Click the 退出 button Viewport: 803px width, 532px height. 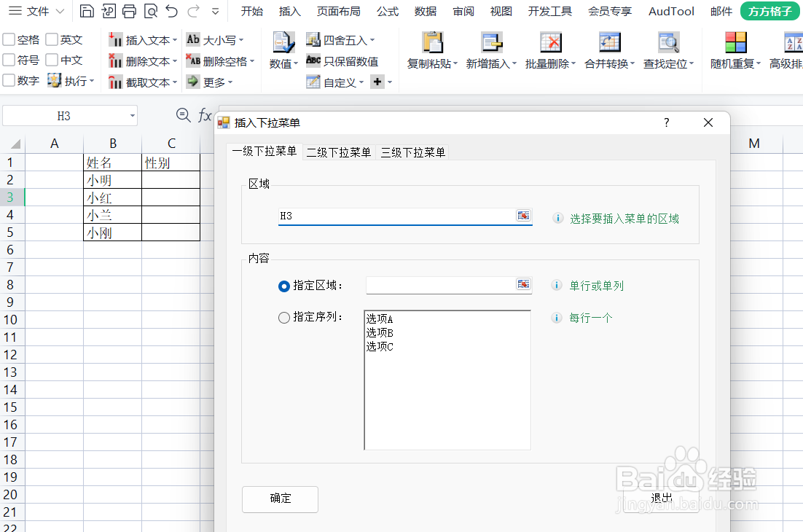click(661, 498)
